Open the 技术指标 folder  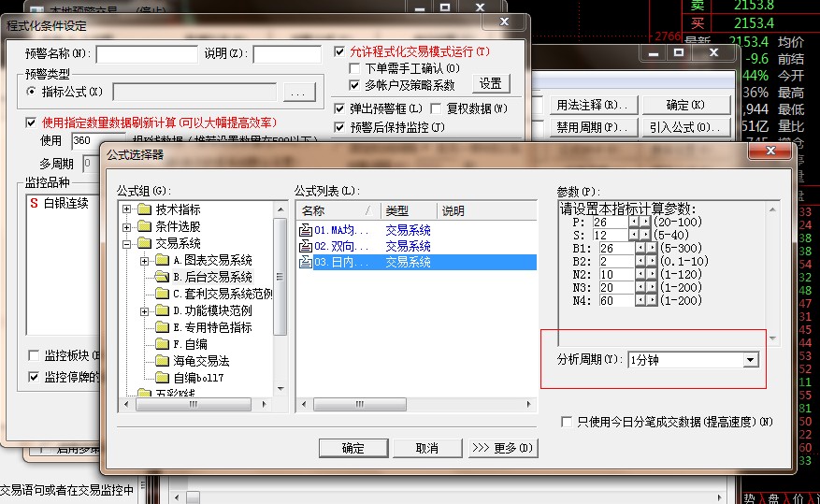coord(178,209)
